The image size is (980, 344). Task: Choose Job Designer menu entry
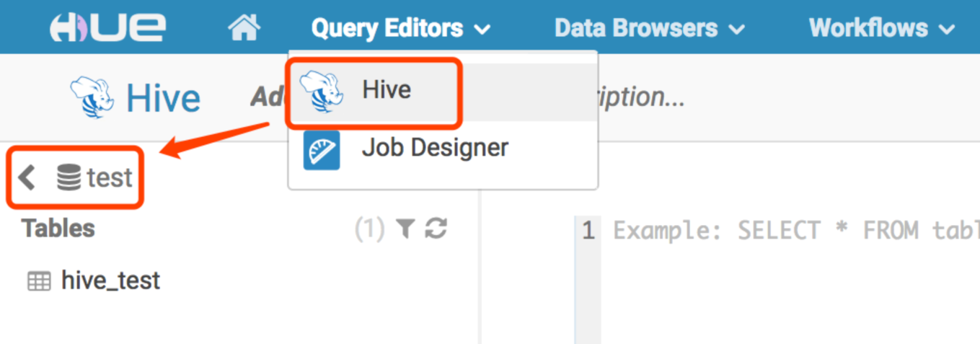pyautogui.click(x=435, y=148)
